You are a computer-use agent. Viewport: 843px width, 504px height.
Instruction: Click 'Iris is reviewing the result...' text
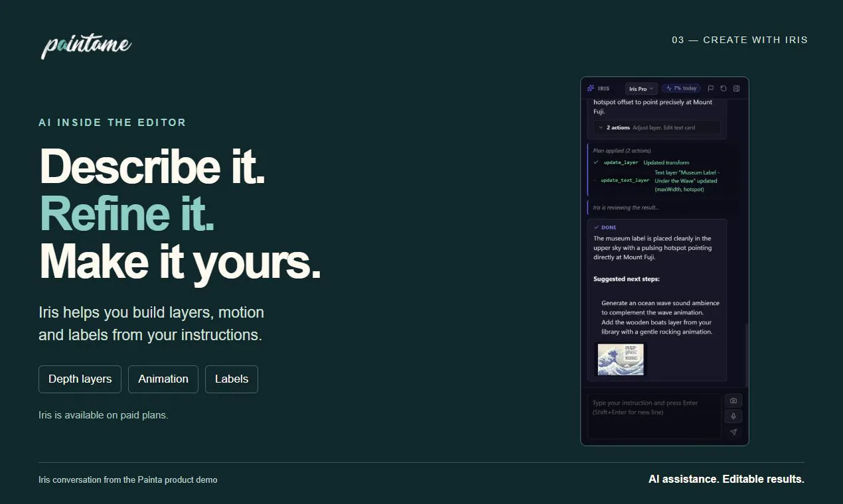[x=626, y=208]
